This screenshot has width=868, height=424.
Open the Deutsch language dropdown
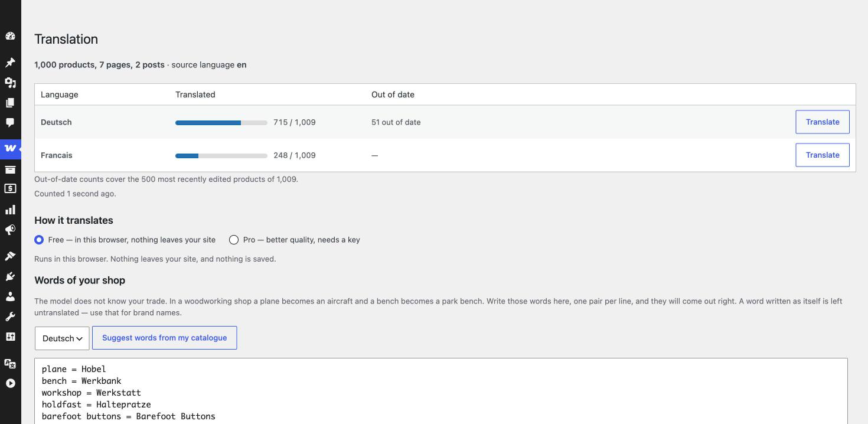tap(62, 338)
